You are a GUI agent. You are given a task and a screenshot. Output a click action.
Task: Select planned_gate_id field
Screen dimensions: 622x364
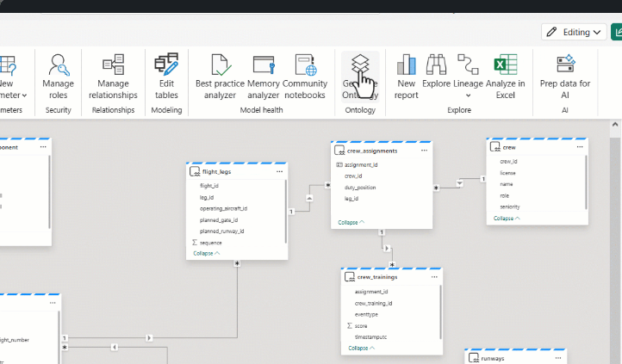[219, 220]
